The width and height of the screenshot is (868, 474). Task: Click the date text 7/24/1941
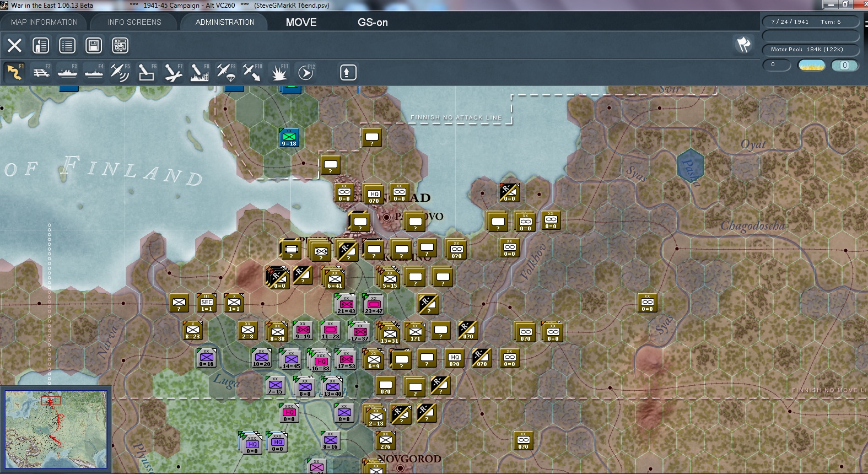790,22
